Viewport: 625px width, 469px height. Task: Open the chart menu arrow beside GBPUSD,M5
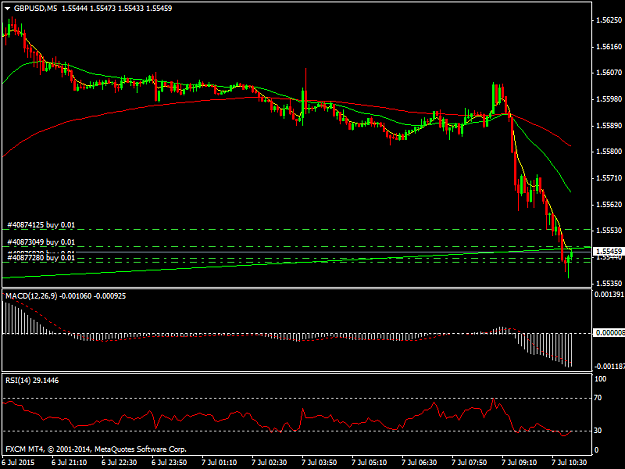coord(7,8)
